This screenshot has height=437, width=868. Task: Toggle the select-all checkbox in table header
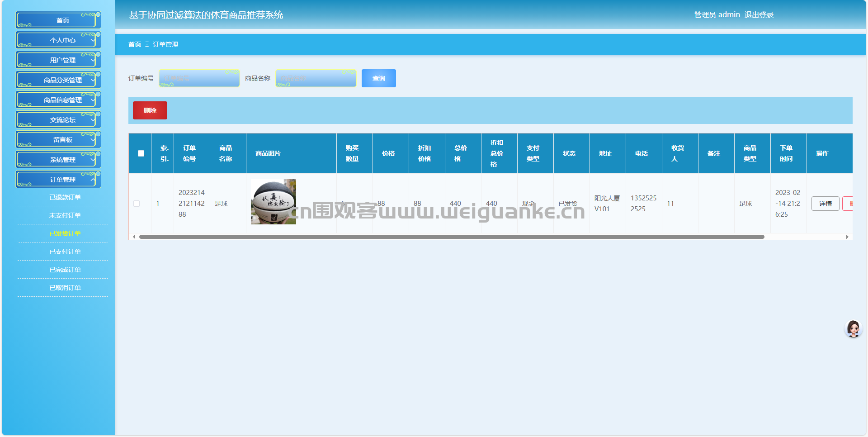point(141,153)
